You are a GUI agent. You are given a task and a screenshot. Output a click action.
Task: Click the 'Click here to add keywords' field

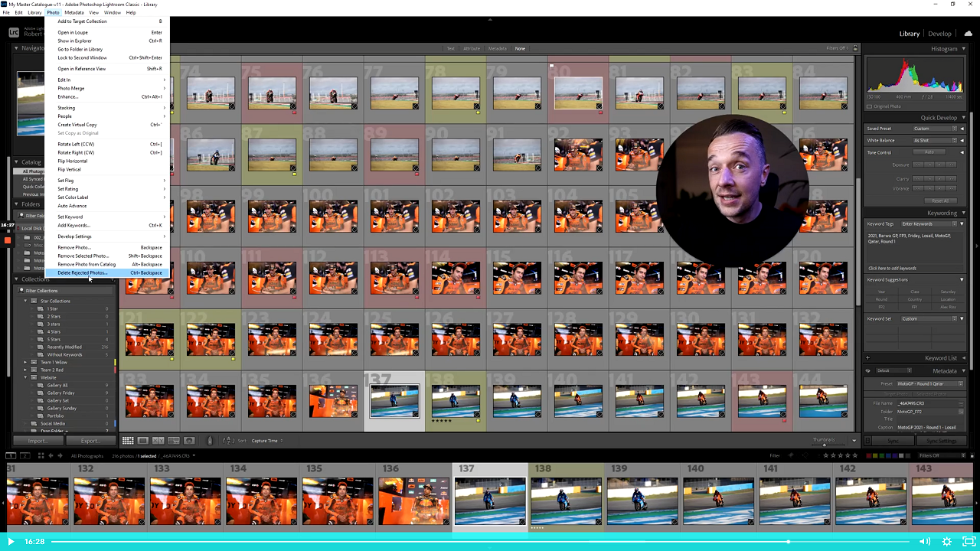[892, 269]
